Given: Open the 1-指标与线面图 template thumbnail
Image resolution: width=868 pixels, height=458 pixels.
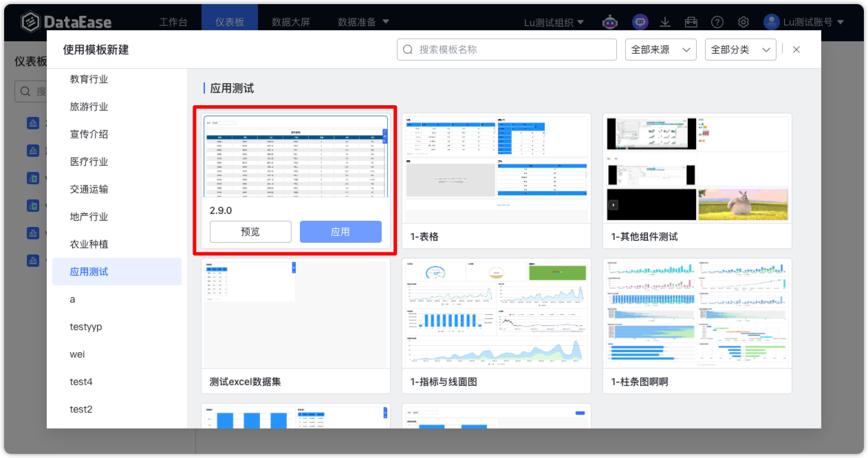Looking at the screenshot, I should tap(496, 314).
